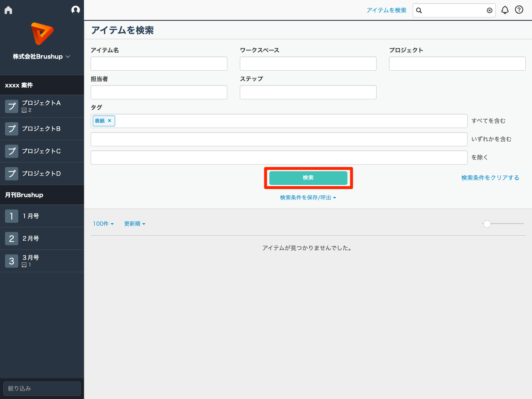
Task: Focus the ワークスペース input field
Action: 308,64
